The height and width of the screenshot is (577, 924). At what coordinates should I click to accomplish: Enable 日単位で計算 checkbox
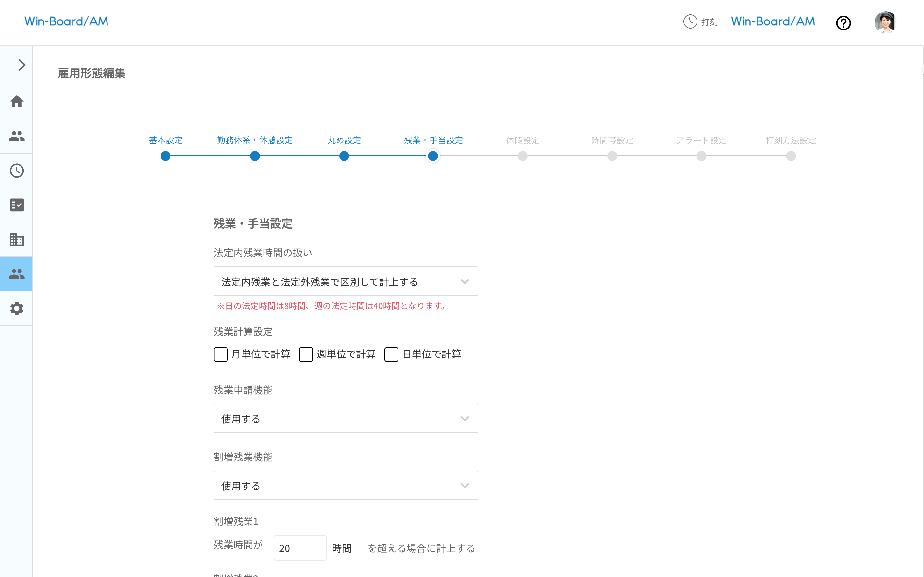(391, 355)
